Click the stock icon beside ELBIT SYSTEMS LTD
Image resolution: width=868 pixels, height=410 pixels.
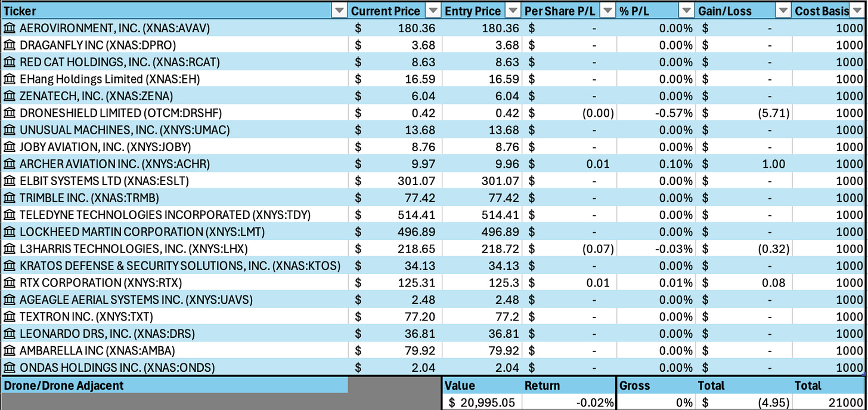coord(9,181)
